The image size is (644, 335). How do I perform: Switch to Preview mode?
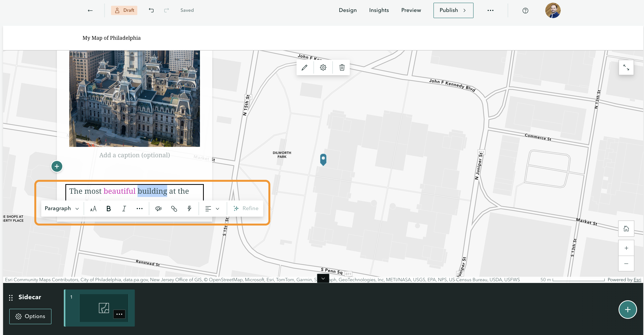click(x=411, y=10)
